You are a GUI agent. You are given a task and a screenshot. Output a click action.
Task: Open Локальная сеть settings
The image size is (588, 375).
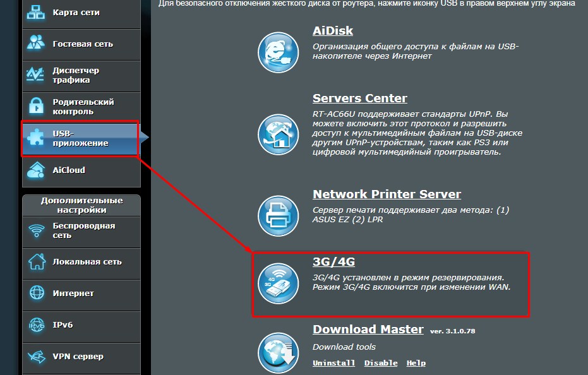point(81,263)
